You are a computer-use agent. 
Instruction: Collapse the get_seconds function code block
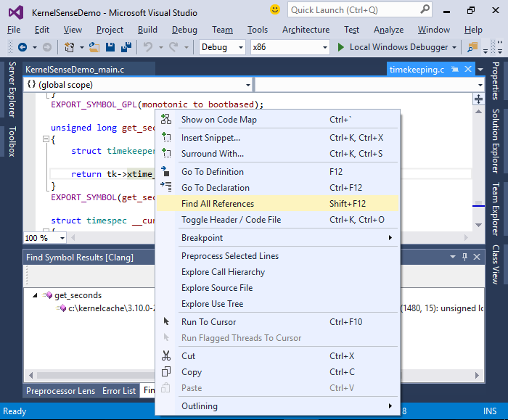pos(46,139)
